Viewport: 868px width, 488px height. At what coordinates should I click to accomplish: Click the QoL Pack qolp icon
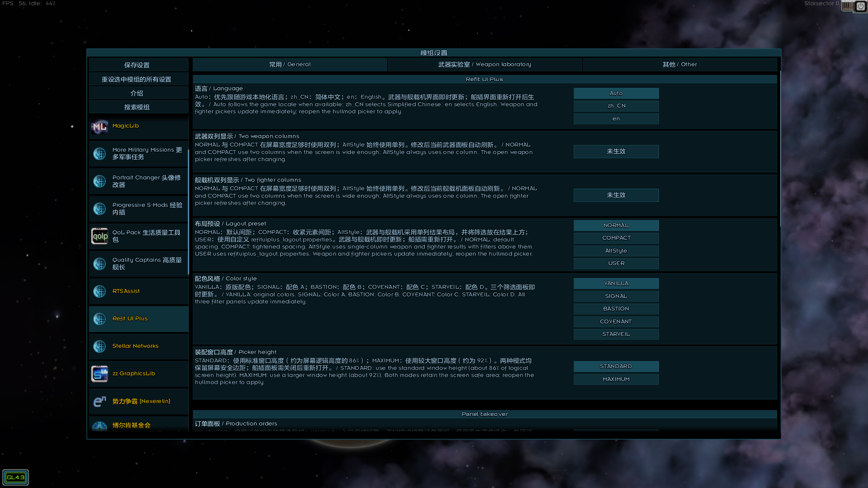coord(100,236)
